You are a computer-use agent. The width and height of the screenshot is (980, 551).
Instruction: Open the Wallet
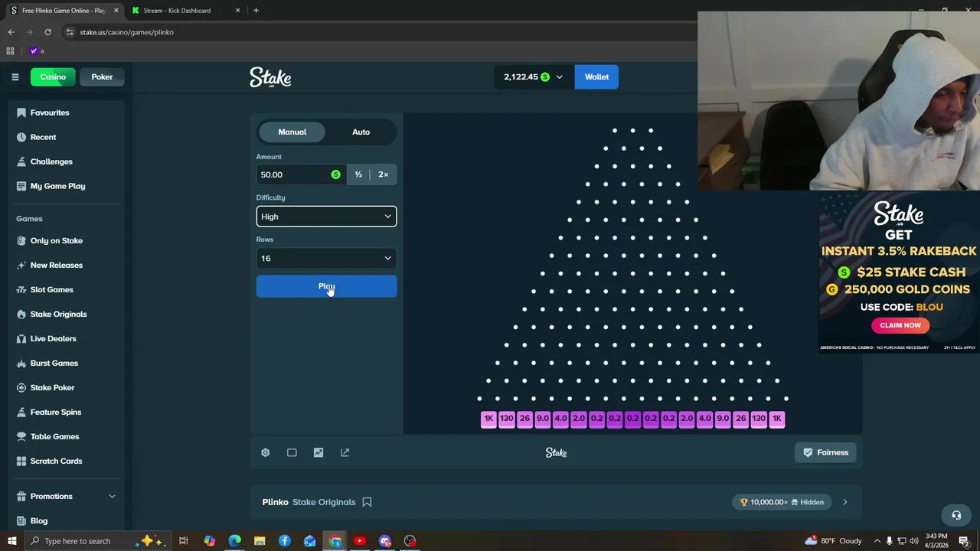(596, 77)
